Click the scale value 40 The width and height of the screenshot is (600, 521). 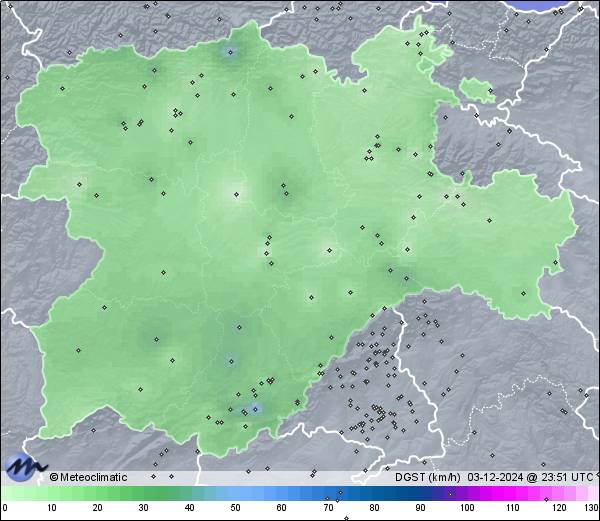pyautogui.click(x=189, y=508)
